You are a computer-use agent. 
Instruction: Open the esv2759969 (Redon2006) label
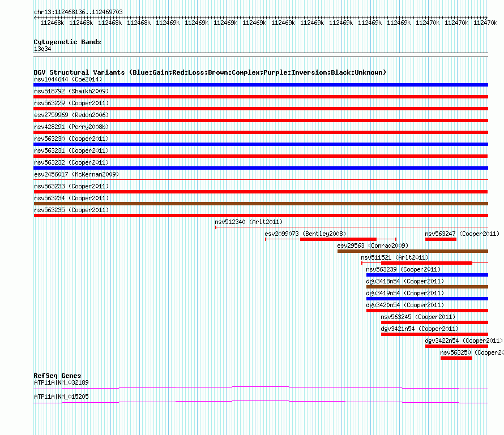71,115
